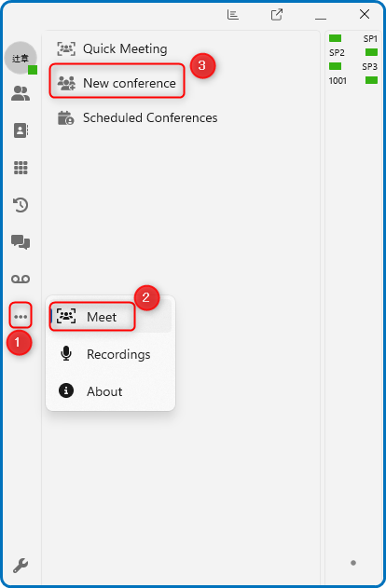The width and height of the screenshot is (386, 588).
Task: Click the chart panel icon at top
Action: click(x=232, y=15)
